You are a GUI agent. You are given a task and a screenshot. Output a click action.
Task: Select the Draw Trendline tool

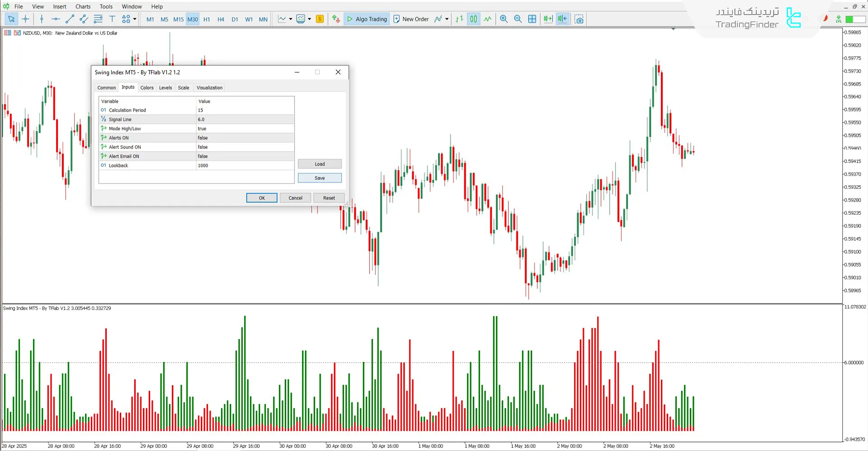coord(69,19)
